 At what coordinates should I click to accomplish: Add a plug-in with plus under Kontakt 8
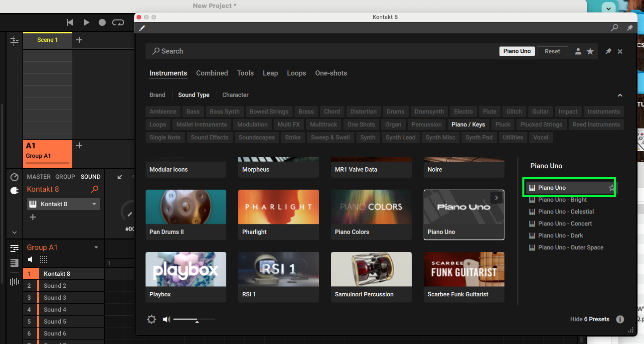pyautogui.click(x=33, y=217)
